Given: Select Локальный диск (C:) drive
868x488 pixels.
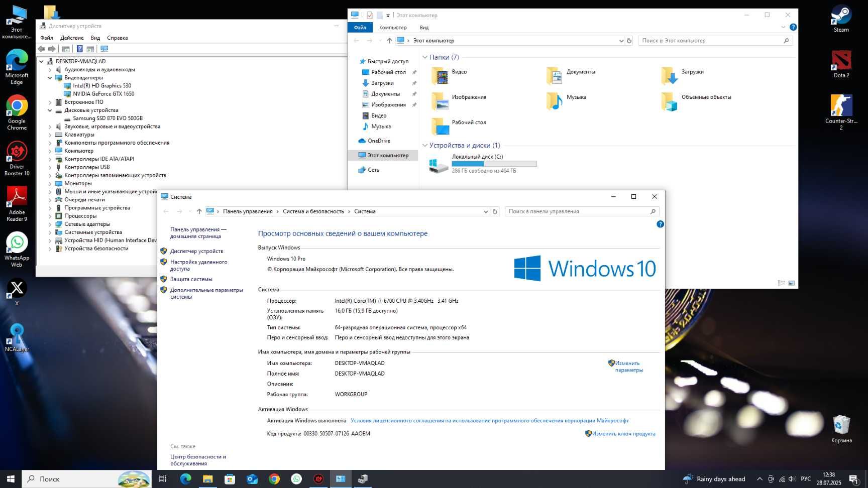Looking at the screenshot, I should (x=483, y=164).
